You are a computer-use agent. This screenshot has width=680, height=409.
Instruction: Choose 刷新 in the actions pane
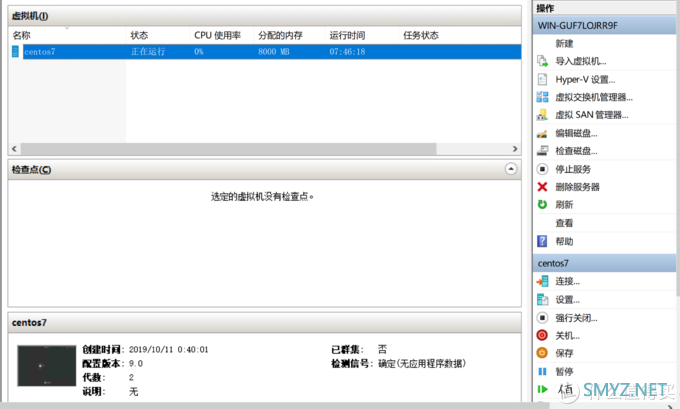pyautogui.click(x=564, y=204)
